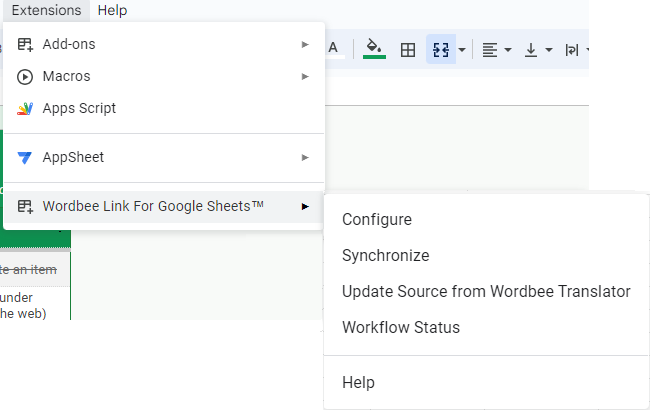Click the Wordbee Link add-on icon

pos(25,206)
